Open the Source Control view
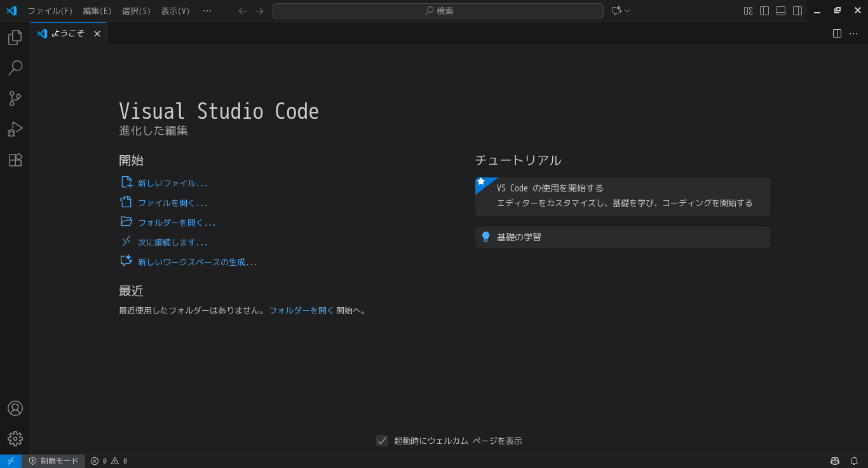The height and width of the screenshot is (468, 868). click(x=15, y=99)
